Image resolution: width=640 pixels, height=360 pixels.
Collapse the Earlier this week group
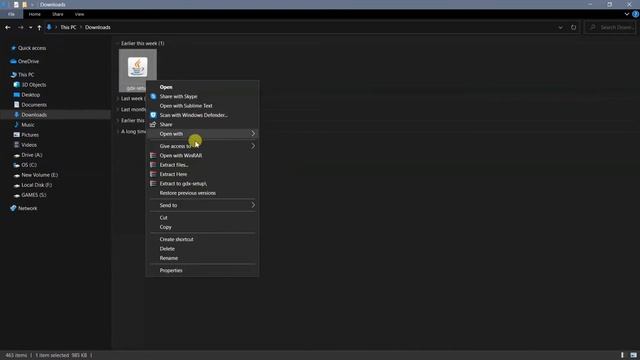pos(118,43)
